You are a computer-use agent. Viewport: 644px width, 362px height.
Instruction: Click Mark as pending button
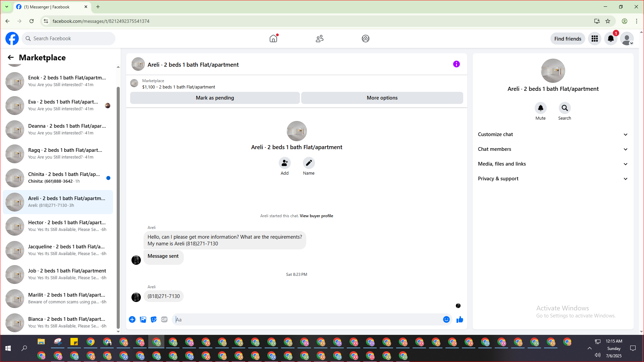click(215, 98)
